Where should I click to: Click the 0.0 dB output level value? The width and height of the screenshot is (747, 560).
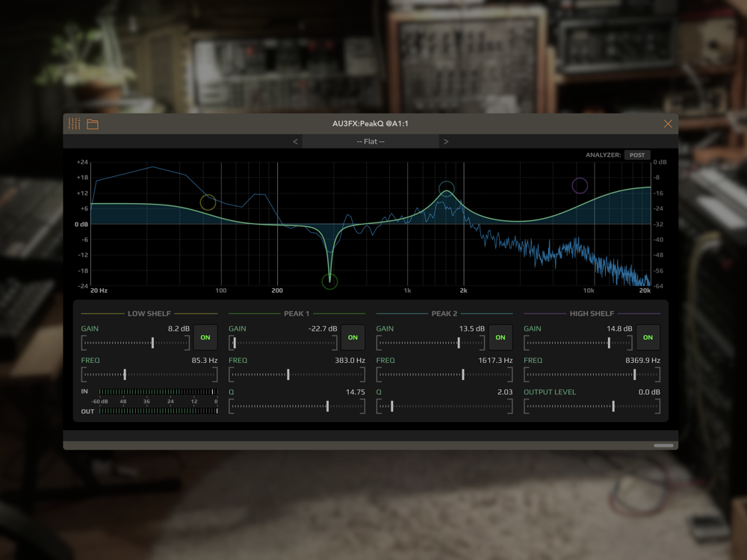(x=649, y=392)
